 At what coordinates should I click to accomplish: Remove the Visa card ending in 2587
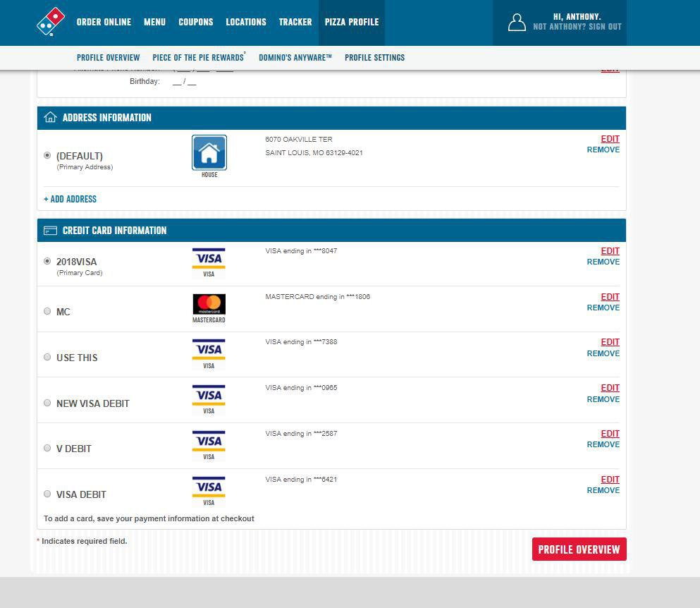(603, 444)
